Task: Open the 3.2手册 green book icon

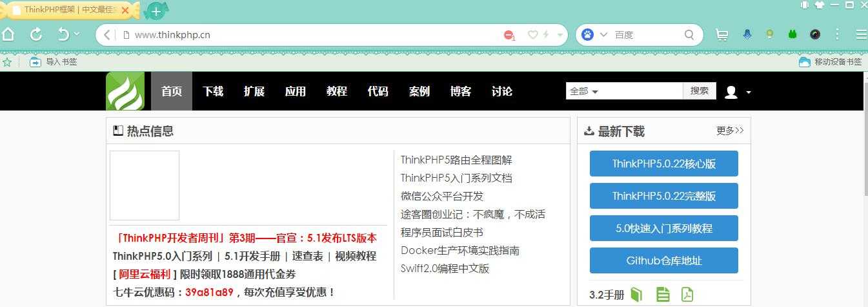Action: pyautogui.click(x=637, y=295)
